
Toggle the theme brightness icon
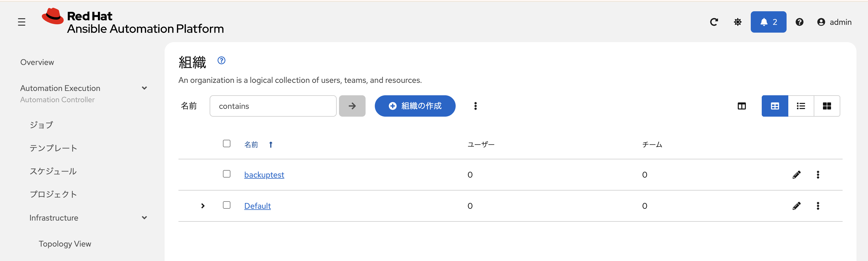[x=737, y=22]
